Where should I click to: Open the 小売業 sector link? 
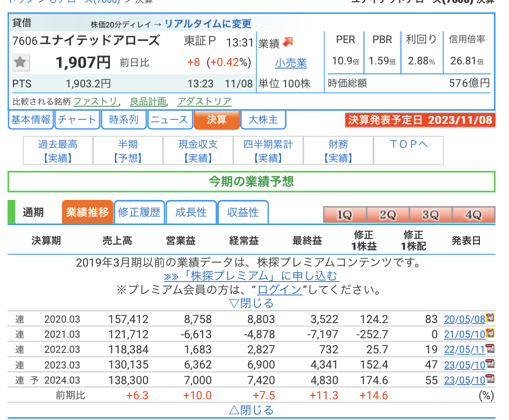291,63
